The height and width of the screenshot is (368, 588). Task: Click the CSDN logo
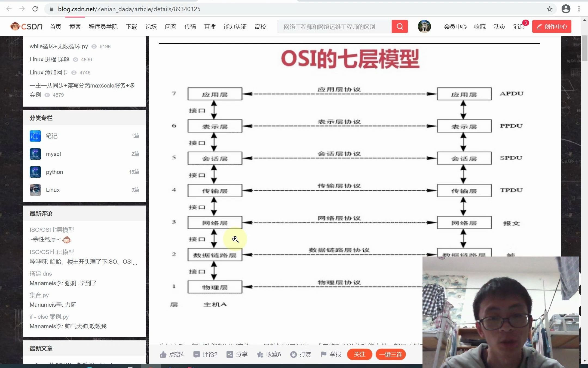pyautogui.click(x=26, y=26)
